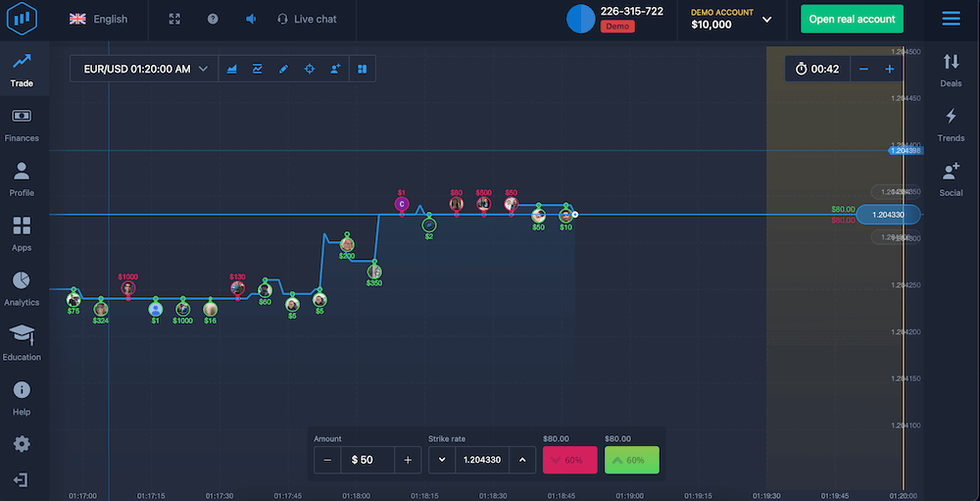Open the multi-chart grid layout icon

pyautogui.click(x=362, y=70)
